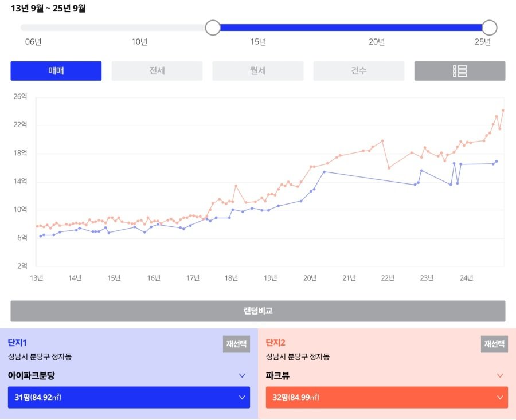Expand the 아이파크분당 complex chevron
516x420 pixels.
(x=242, y=376)
